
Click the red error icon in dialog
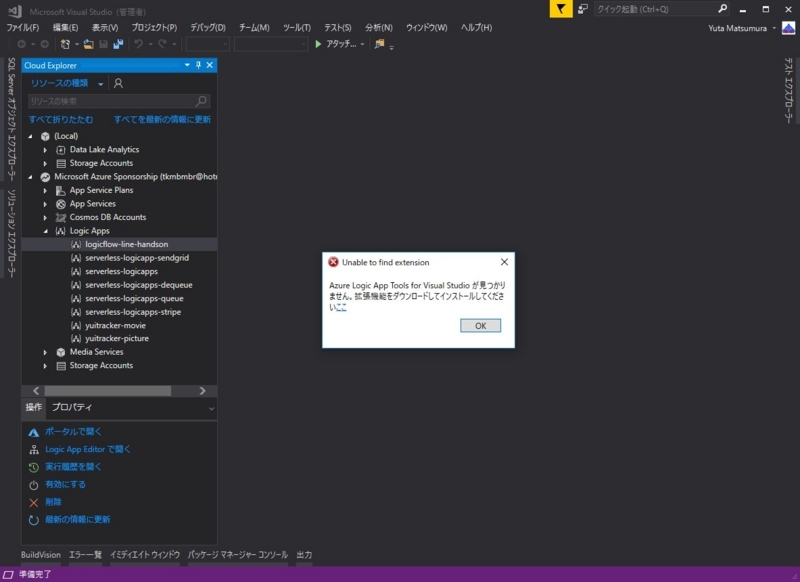click(333, 262)
